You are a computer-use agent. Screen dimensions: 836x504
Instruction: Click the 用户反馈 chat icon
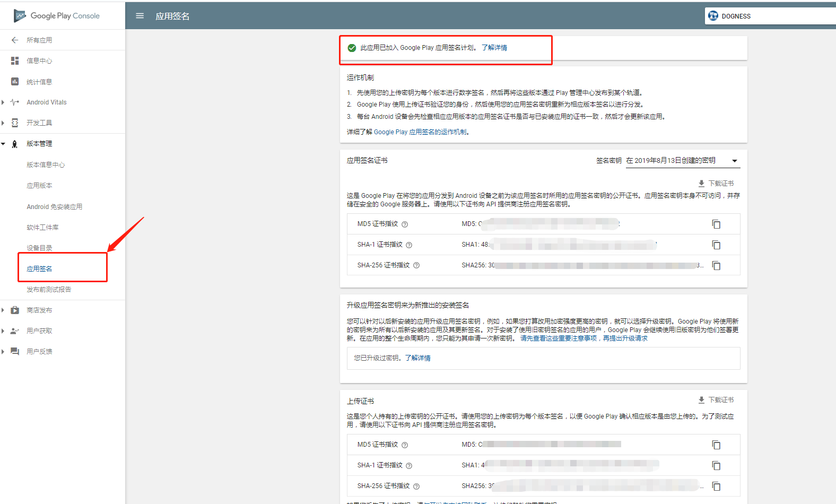pyautogui.click(x=15, y=352)
